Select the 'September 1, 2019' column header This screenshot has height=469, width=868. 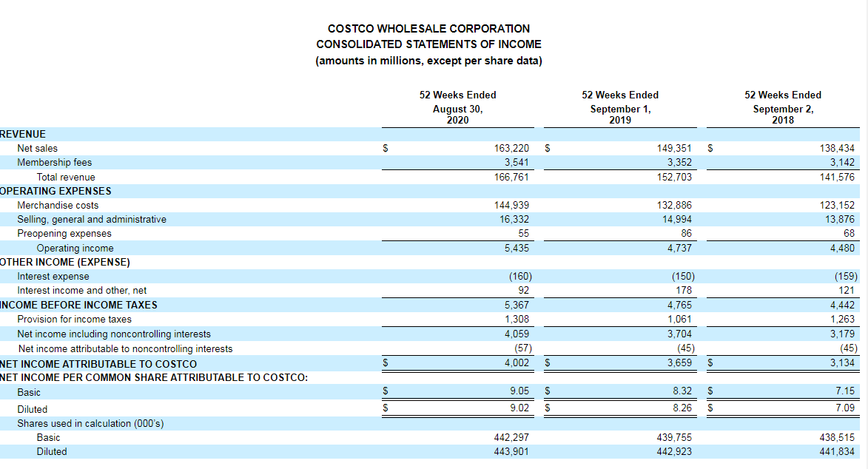click(620, 114)
